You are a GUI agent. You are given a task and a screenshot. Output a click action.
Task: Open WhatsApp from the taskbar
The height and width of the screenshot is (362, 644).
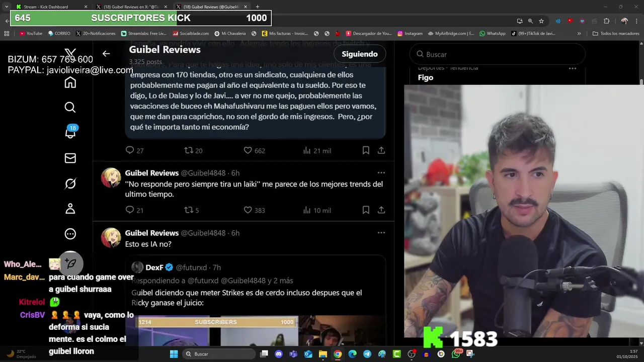tap(456, 354)
